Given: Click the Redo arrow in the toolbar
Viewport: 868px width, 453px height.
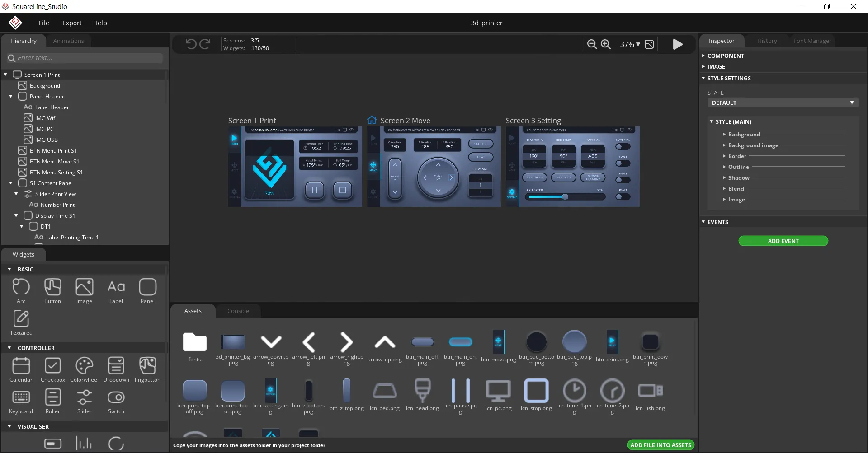Looking at the screenshot, I should [205, 44].
